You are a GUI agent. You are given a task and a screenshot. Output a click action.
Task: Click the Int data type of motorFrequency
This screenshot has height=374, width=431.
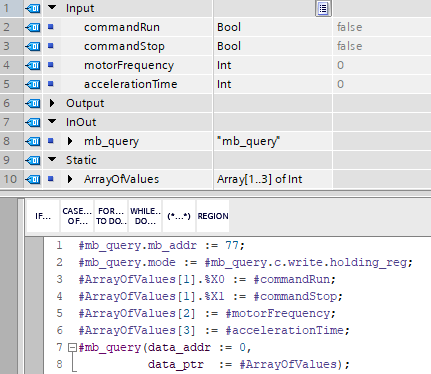pyautogui.click(x=224, y=65)
